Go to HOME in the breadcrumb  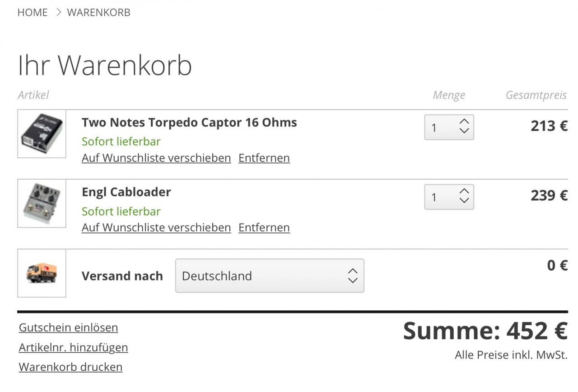click(33, 13)
